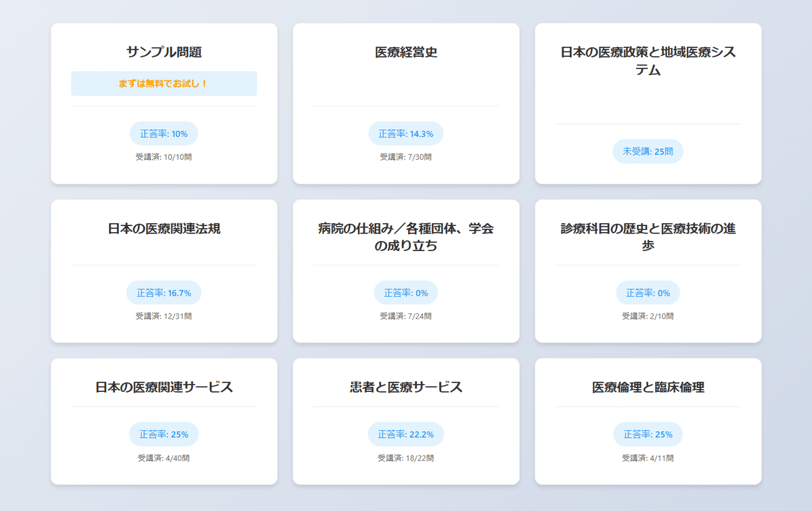The width and height of the screenshot is (812, 511).
Task: Click 受講済: 2/10問 progress text
Action: coord(648,316)
